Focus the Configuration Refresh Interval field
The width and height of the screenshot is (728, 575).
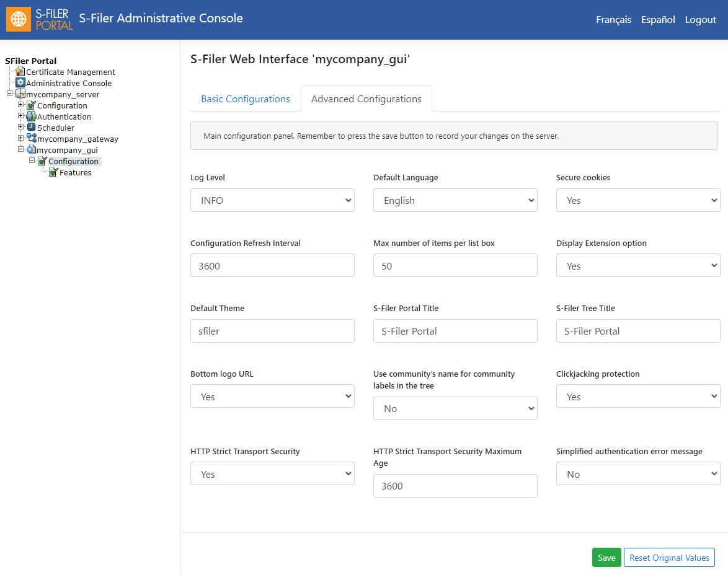(272, 265)
